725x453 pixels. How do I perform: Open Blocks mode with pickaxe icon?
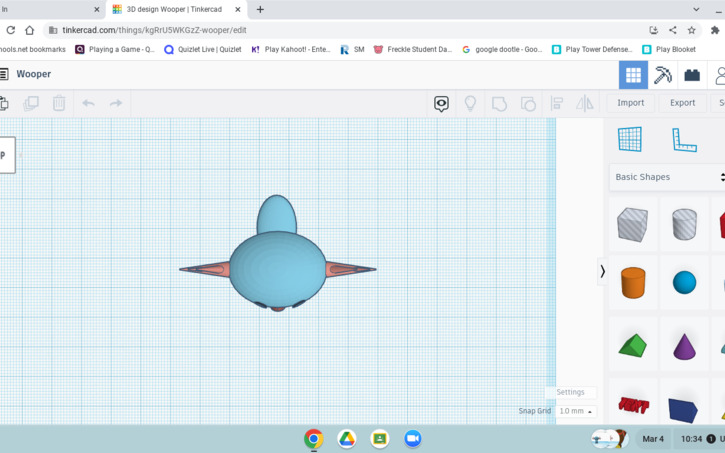(x=663, y=75)
